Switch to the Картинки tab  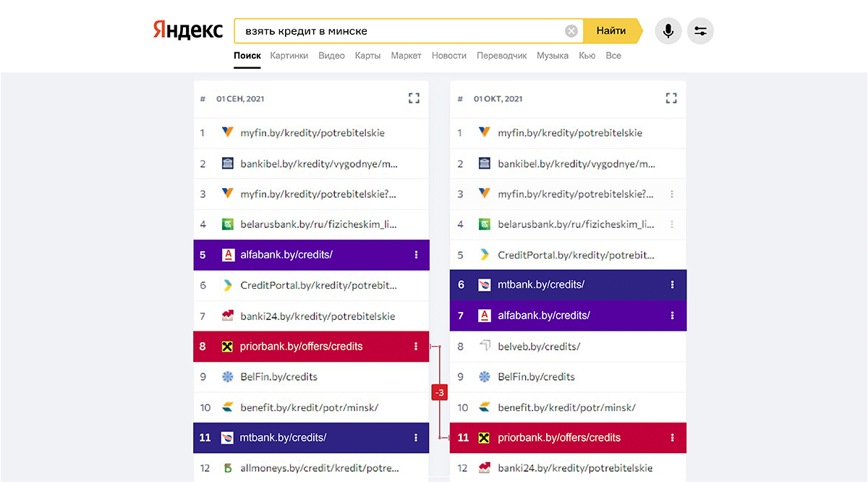point(289,56)
